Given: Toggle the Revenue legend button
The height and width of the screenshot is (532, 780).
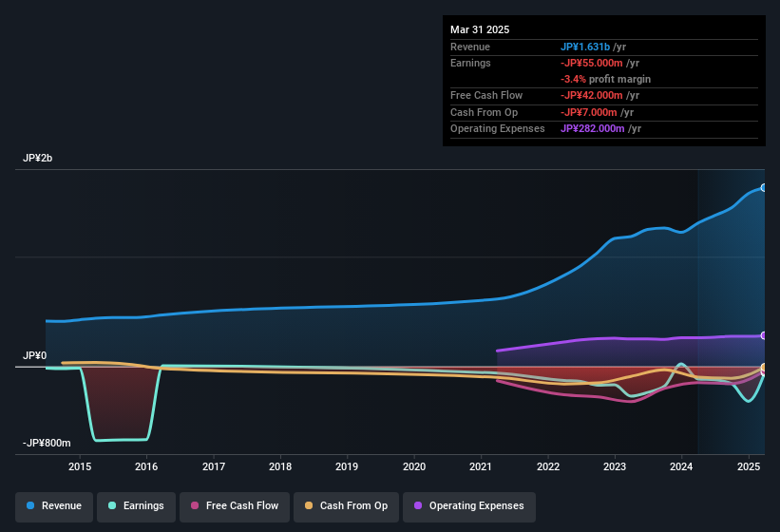Looking at the screenshot, I should click(x=54, y=506).
